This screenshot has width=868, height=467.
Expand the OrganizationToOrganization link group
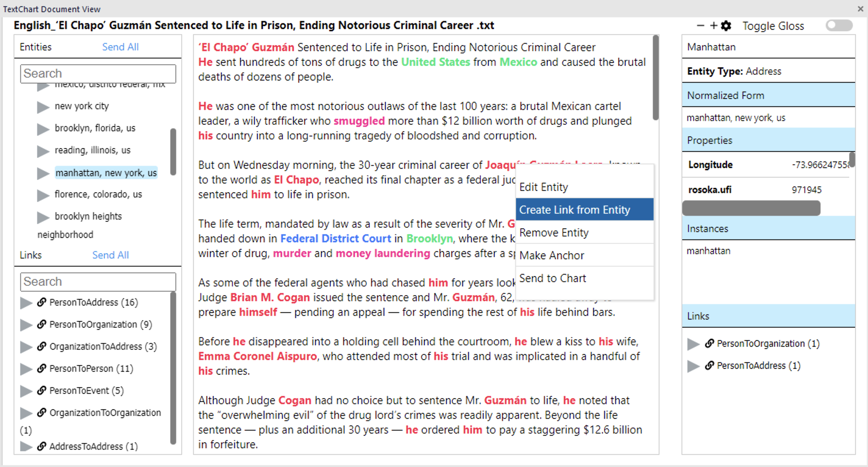pyautogui.click(x=26, y=413)
